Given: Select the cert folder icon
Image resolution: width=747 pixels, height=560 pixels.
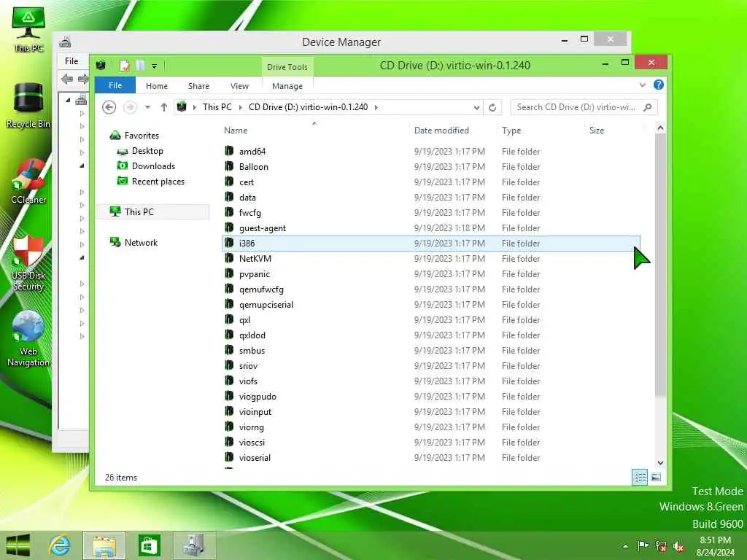Looking at the screenshot, I should coord(229,182).
